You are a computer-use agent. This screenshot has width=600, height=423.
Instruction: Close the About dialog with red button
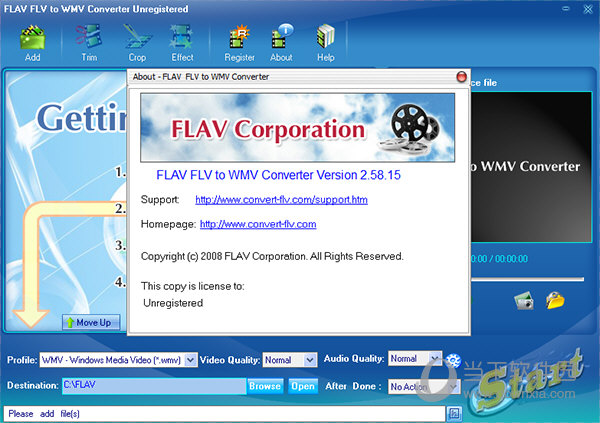click(x=462, y=77)
